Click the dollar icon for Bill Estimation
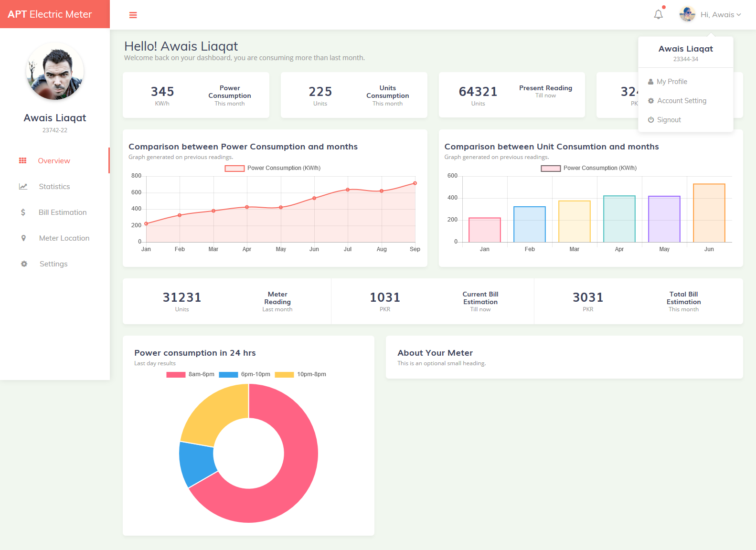The width and height of the screenshot is (756, 550). coord(23,212)
